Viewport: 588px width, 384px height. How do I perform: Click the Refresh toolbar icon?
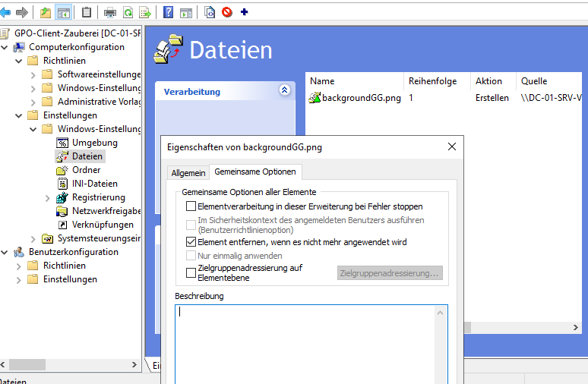[128, 12]
